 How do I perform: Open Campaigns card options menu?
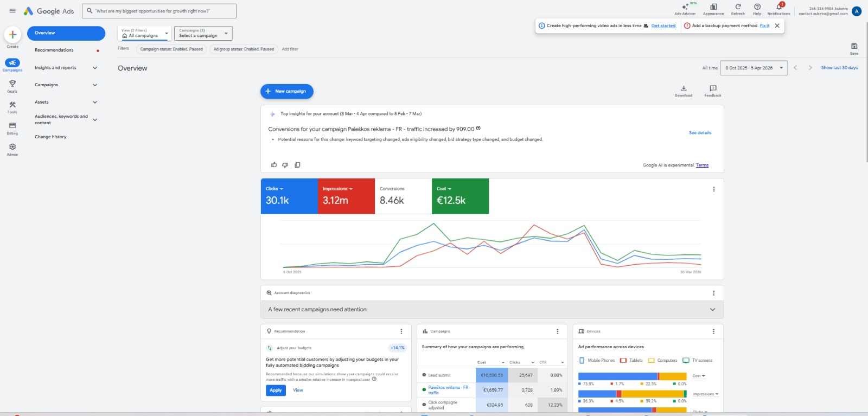click(x=558, y=331)
